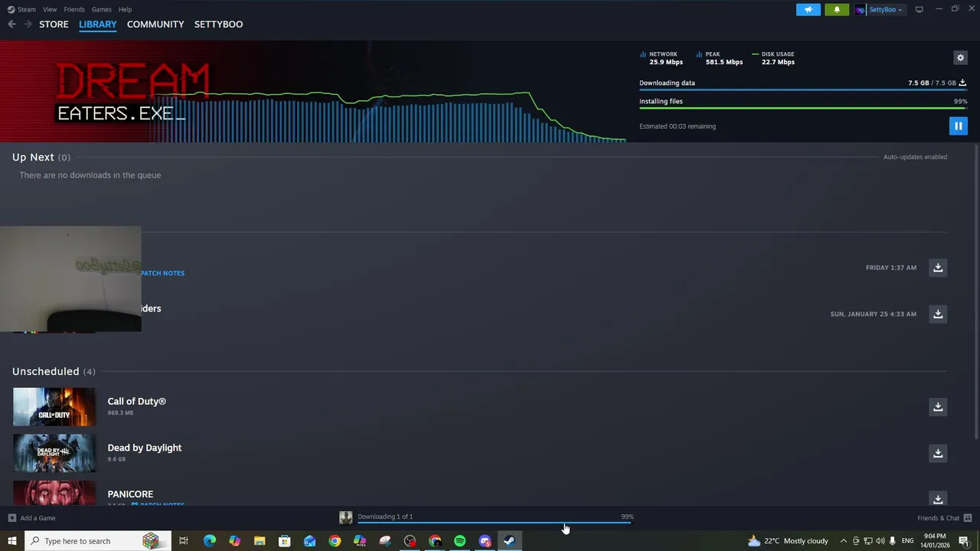
Task: Click the PANICORE game thumbnail
Action: (x=54, y=493)
